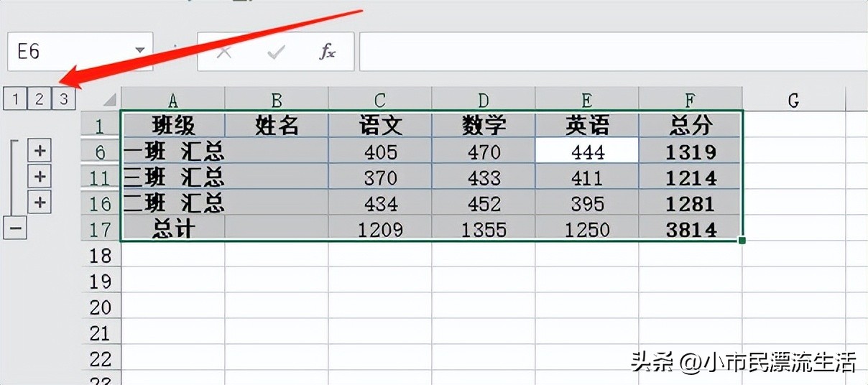The image size is (868, 385).
Task: Open the Insert Function fx icon
Action: [x=328, y=52]
